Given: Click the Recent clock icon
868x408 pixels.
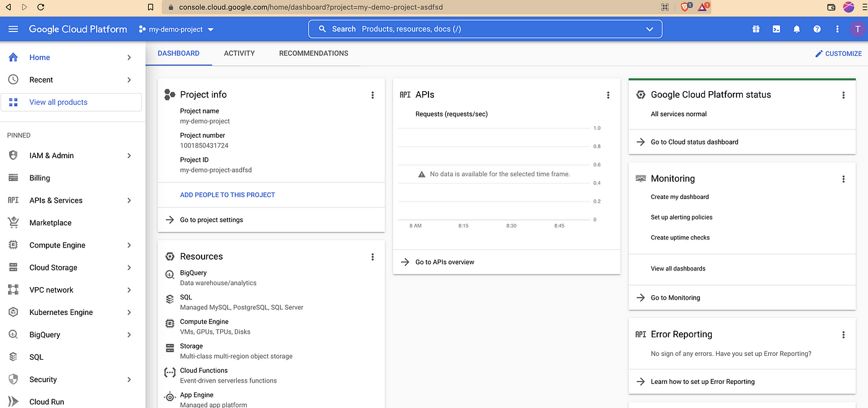Looking at the screenshot, I should (x=13, y=79).
